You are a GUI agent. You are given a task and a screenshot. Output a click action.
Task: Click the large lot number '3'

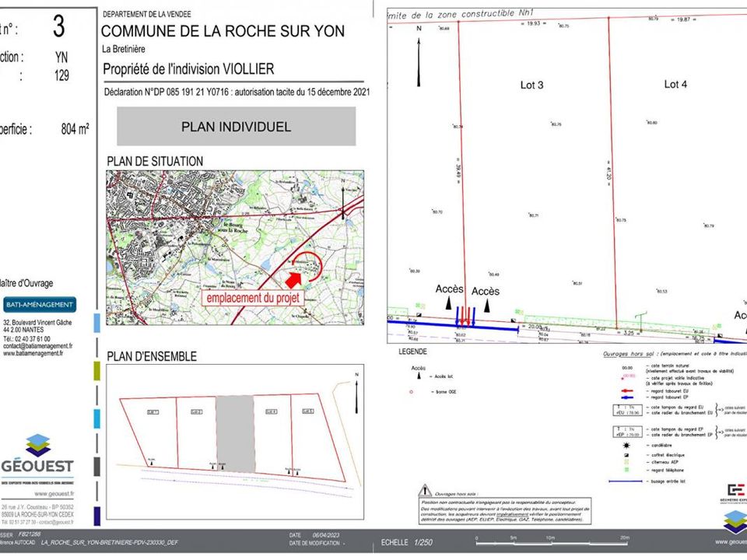pos(58,26)
